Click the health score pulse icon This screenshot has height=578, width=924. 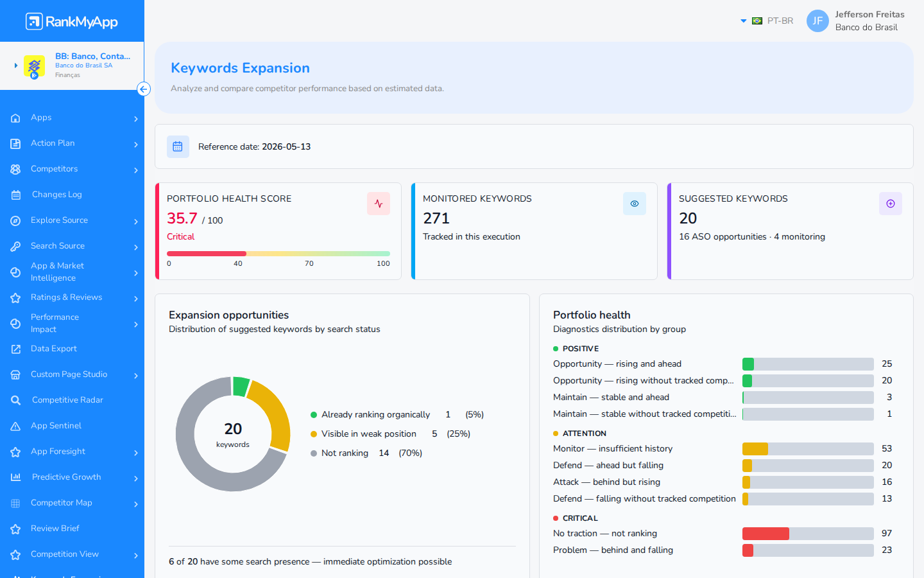point(379,204)
